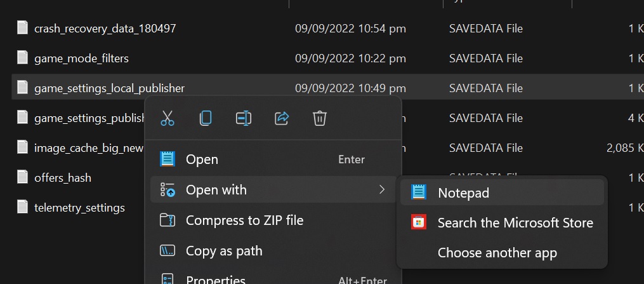The height and width of the screenshot is (284, 644).
Task: Click the Share icon in context menu
Action: point(282,118)
